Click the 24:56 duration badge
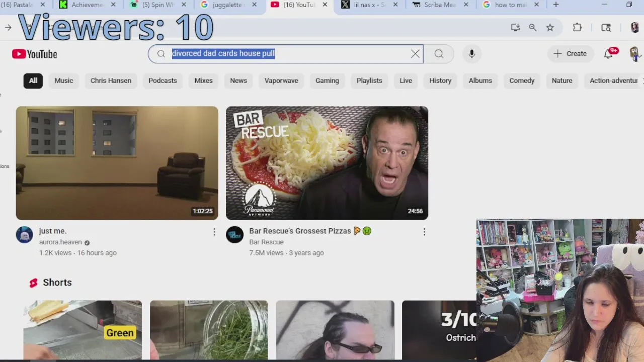 click(x=415, y=211)
